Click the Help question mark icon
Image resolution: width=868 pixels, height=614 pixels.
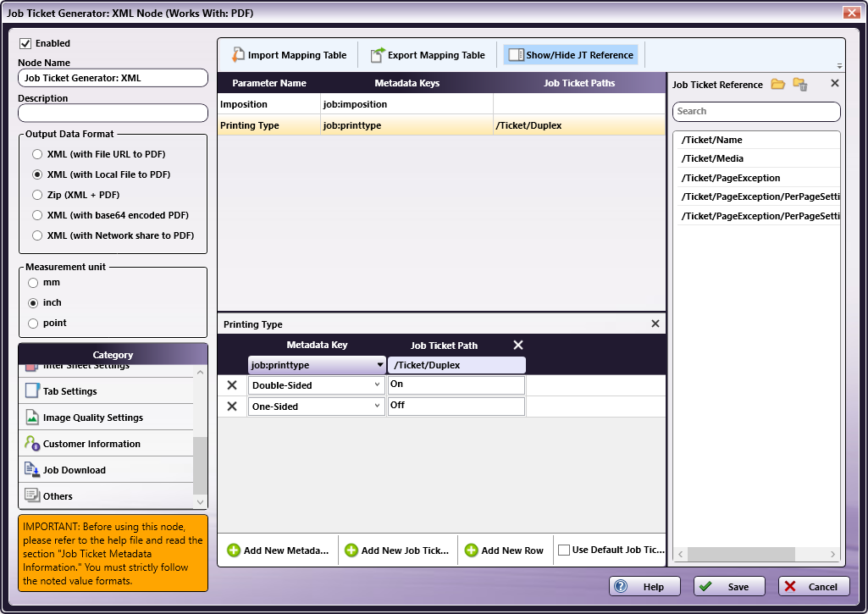point(621,586)
